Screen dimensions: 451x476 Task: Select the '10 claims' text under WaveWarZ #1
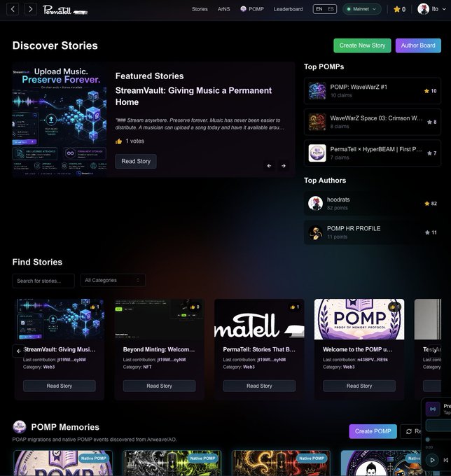click(341, 95)
